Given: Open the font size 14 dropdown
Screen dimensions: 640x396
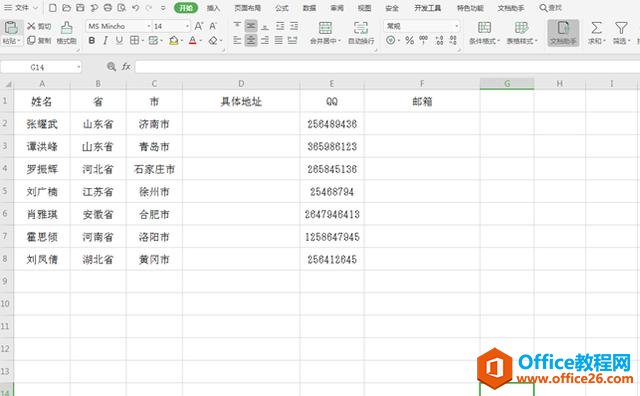Looking at the screenshot, I should [187, 26].
